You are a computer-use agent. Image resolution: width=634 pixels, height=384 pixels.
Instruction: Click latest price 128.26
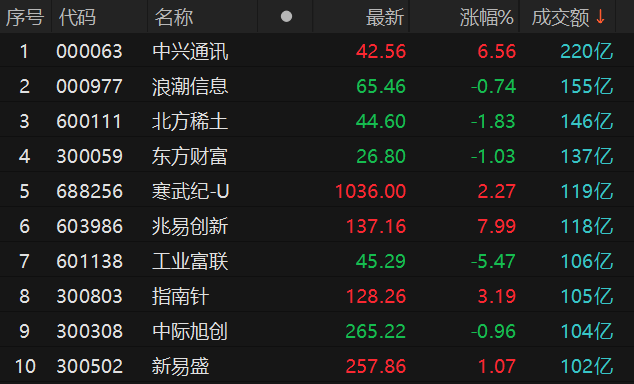pos(376,296)
